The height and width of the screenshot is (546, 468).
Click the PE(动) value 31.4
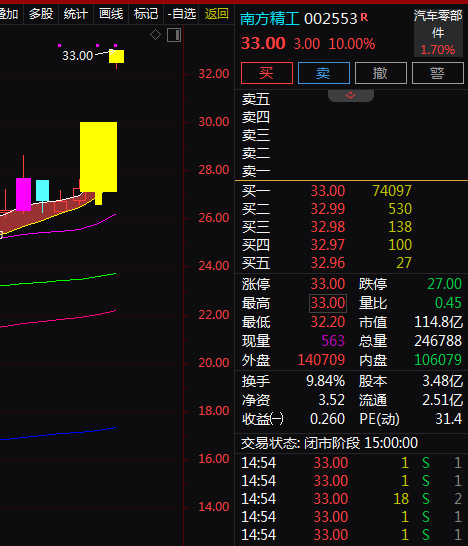448,419
